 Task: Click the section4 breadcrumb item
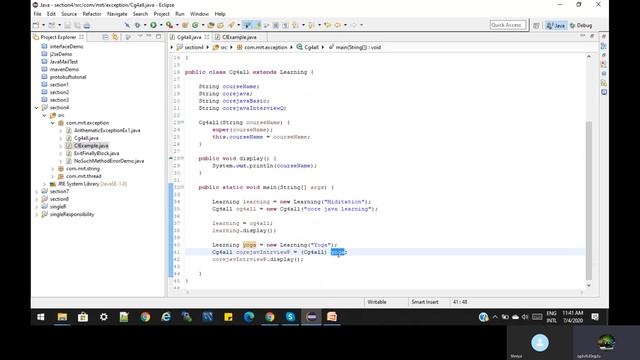pyautogui.click(x=190, y=47)
